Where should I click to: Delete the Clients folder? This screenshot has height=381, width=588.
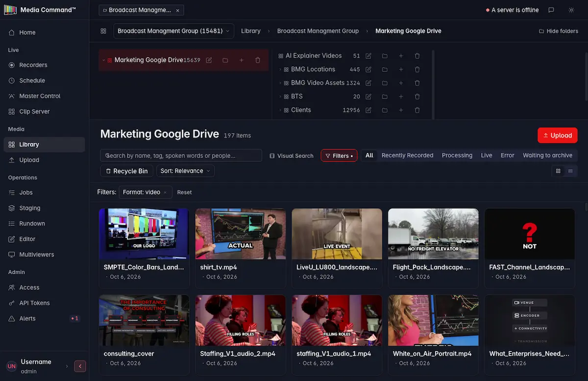(417, 110)
